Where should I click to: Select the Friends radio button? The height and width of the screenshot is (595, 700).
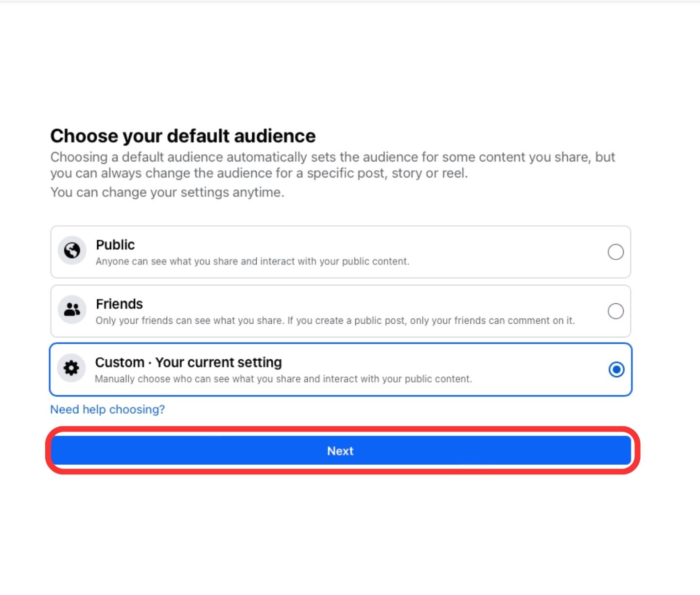[x=615, y=311]
